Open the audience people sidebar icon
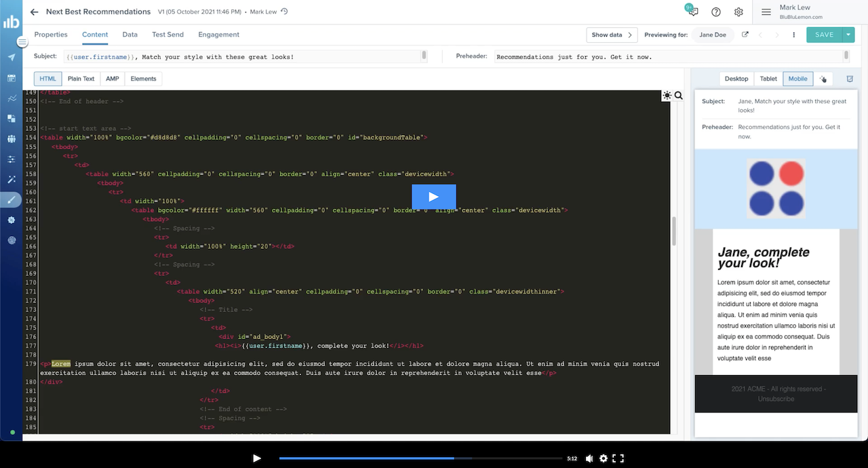The height and width of the screenshot is (468, 868). [x=12, y=139]
